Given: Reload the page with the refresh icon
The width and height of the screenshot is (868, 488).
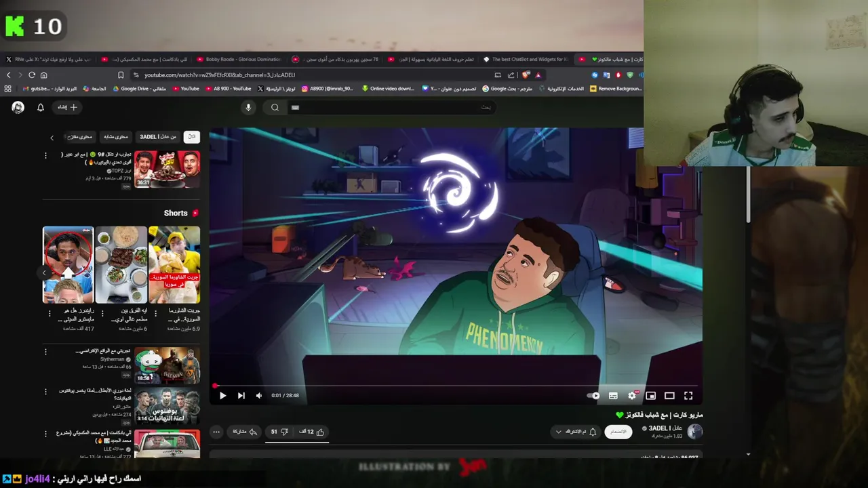Looking at the screenshot, I should click(x=32, y=75).
